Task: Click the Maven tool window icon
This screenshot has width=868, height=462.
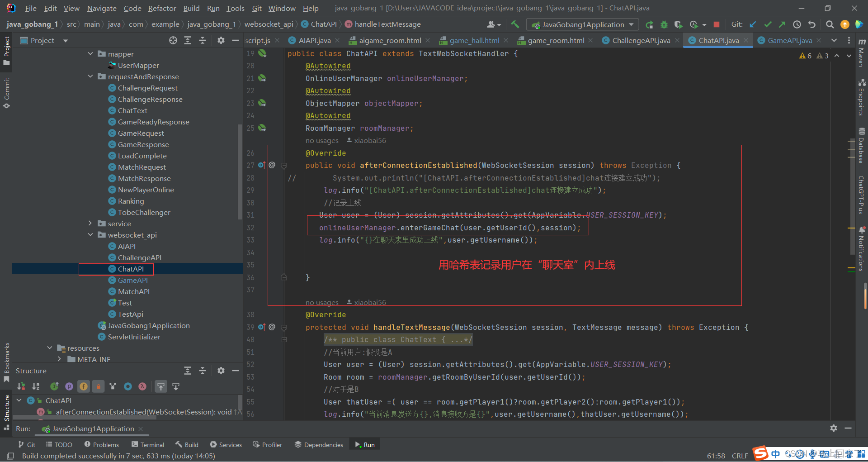Action: 862,53
